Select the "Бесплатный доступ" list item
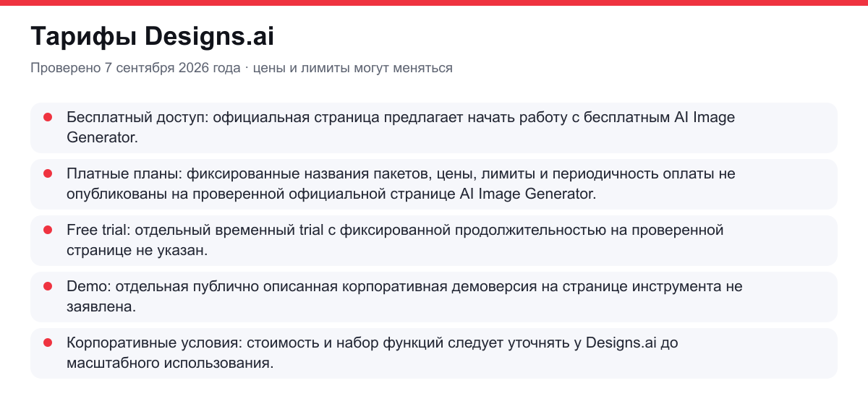The image size is (868, 409). coord(434,127)
